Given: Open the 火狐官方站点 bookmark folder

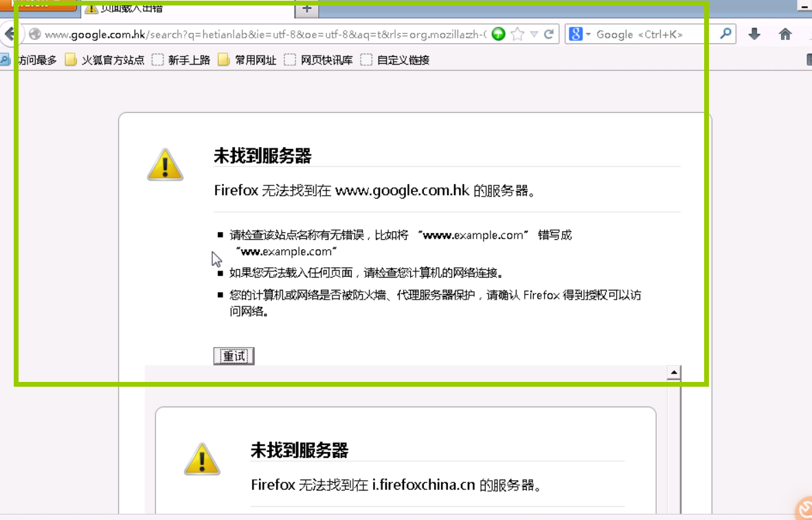Looking at the screenshot, I should point(105,60).
